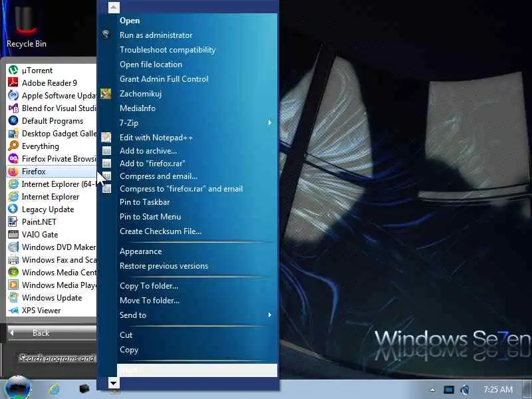This screenshot has height=399, width=532.
Task: Click the Windows DVD Maker icon
Action: [x=13, y=247]
